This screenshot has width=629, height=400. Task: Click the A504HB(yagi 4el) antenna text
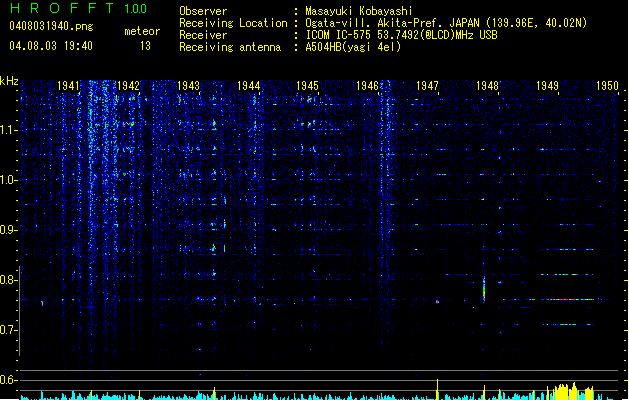tap(353, 47)
